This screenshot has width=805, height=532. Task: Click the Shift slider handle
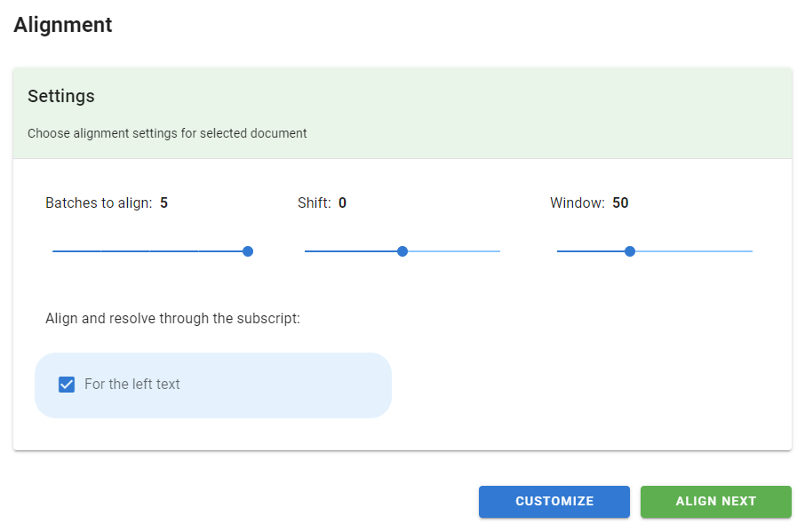402,251
